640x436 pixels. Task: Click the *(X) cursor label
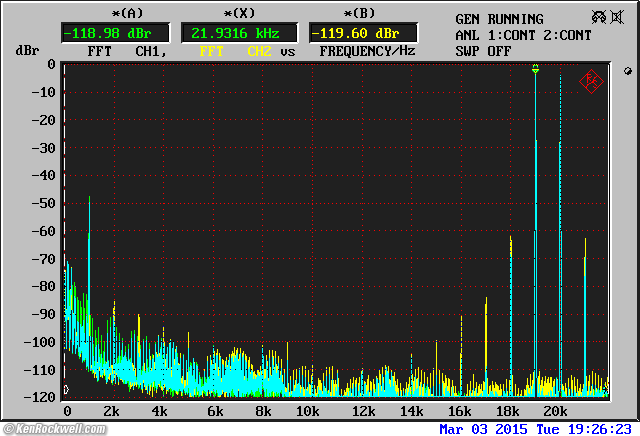pos(238,13)
